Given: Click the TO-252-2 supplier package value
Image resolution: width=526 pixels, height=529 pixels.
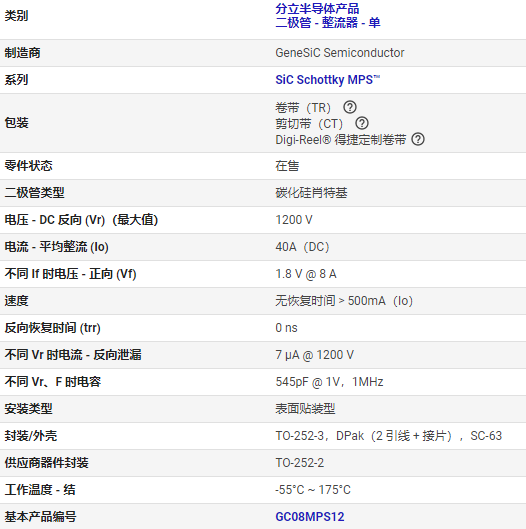Looking at the screenshot, I should [300, 463].
